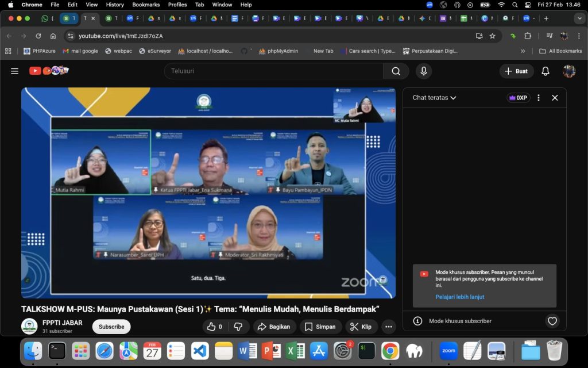
Task: Open the Profiles menu in menu bar
Action: [x=177, y=5]
